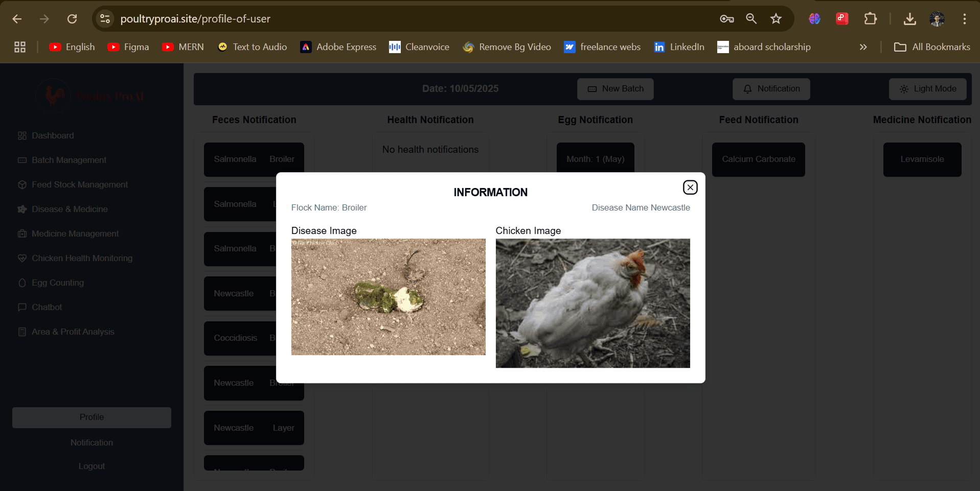
Task: Click the Dashboard grid icon in sidebar
Action: [22, 135]
